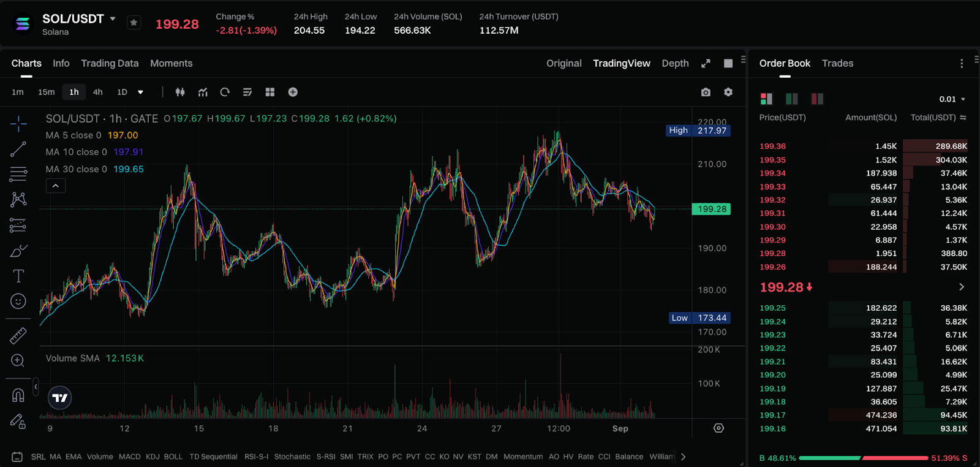Select the crosshair cursor tool
Viewport: 980px width, 467px height.
(18, 124)
